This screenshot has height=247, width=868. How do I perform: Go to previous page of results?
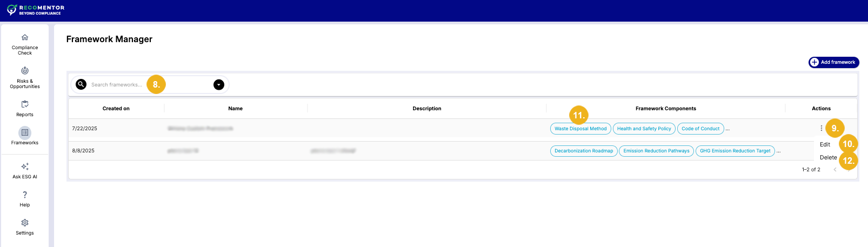tap(835, 170)
